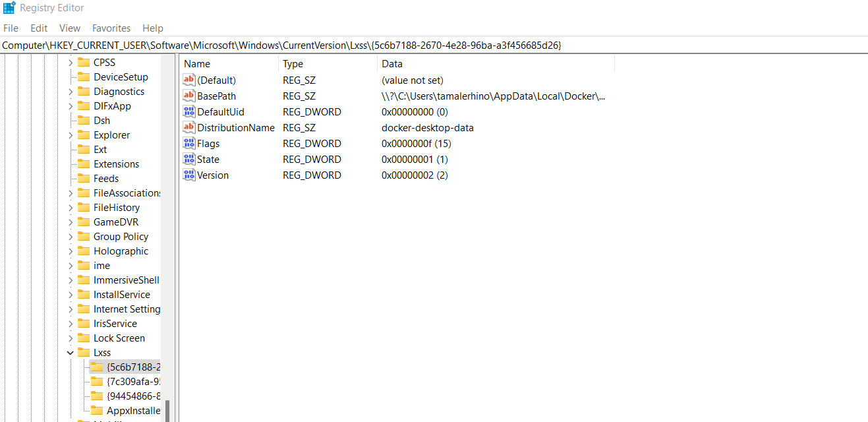The image size is (868, 422).
Task: Open the Edit menu
Action: coord(38,28)
